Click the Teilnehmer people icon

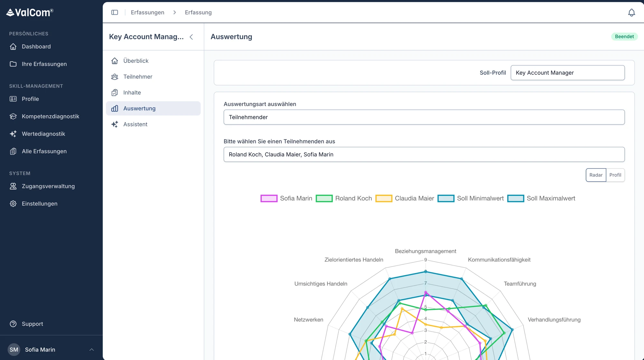pyautogui.click(x=115, y=77)
